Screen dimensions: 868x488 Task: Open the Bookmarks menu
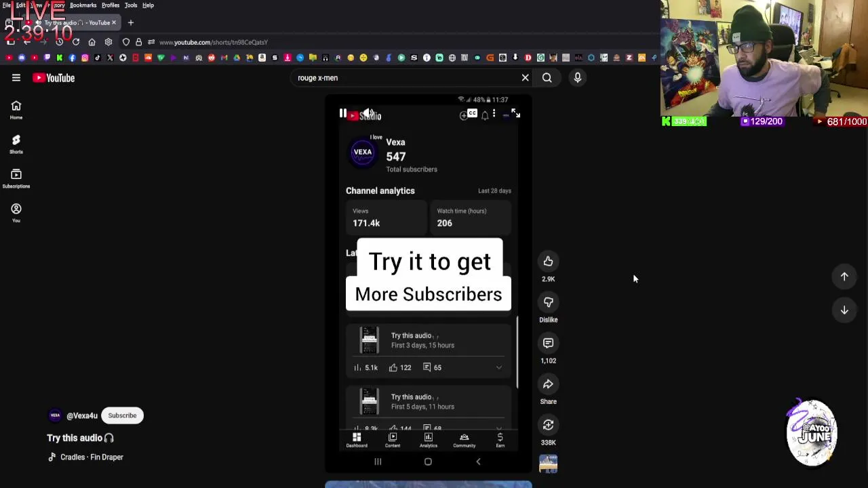tap(83, 5)
